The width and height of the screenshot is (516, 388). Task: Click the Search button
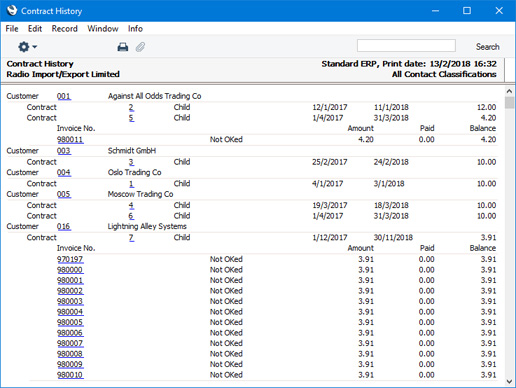click(x=487, y=47)
